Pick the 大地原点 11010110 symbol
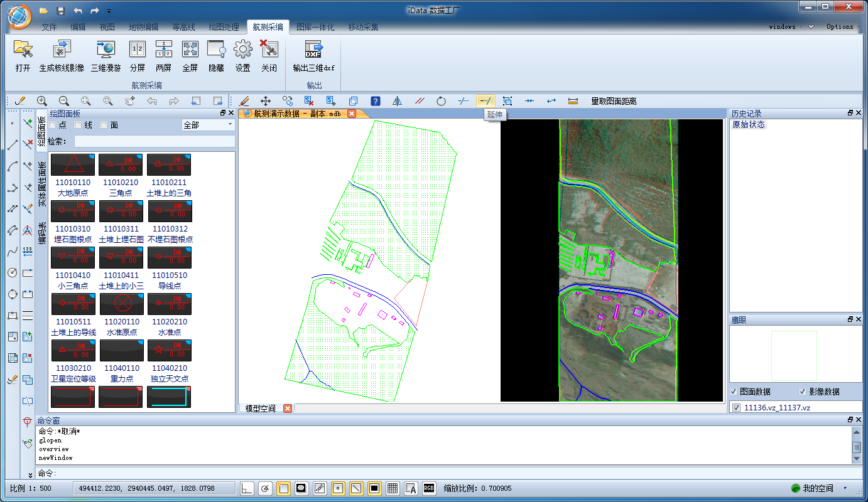The height and width of the screenshot is (502, 868). click(73, 166)
